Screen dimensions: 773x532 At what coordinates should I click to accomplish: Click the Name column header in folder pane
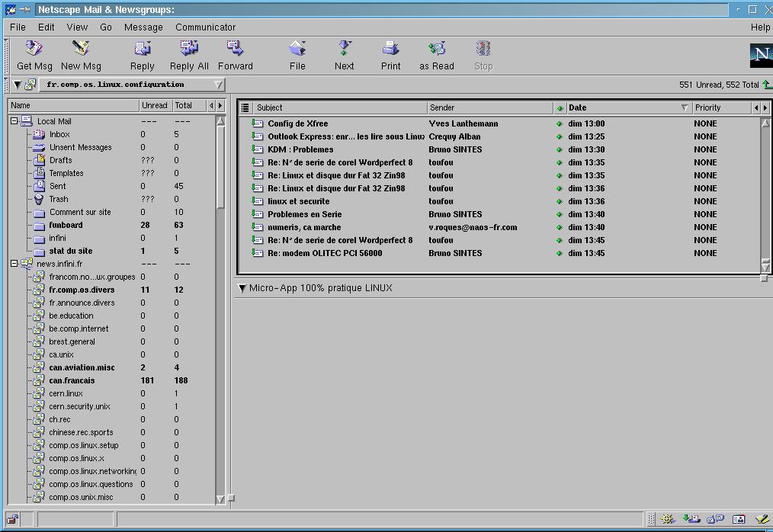[x=74, y=105]
